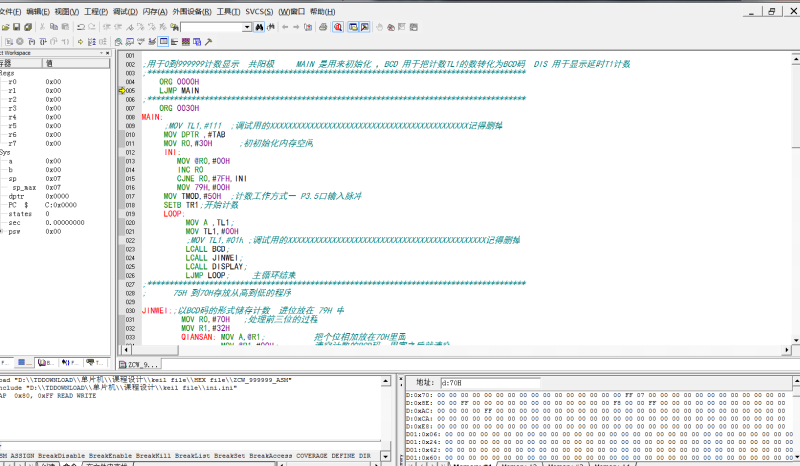Open the Watch and Call Stack window icon
The image size is (800, 466).
coord(130,42)
